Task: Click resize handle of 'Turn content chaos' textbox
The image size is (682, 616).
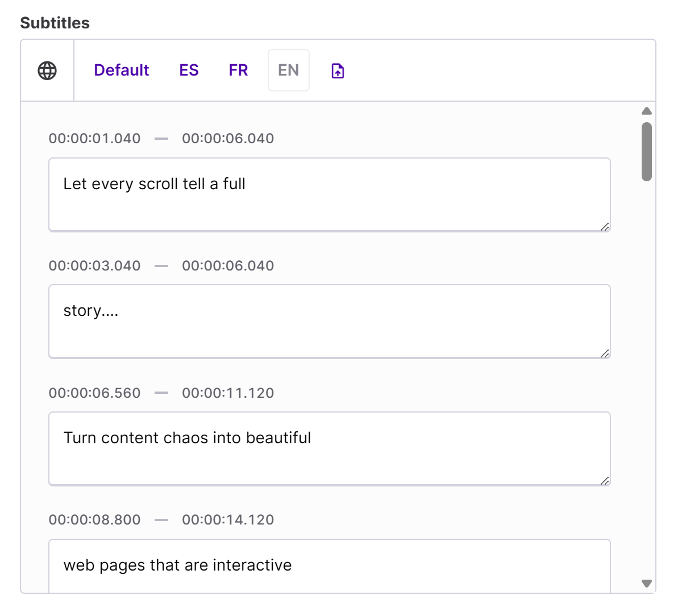Action: point(605,480)
